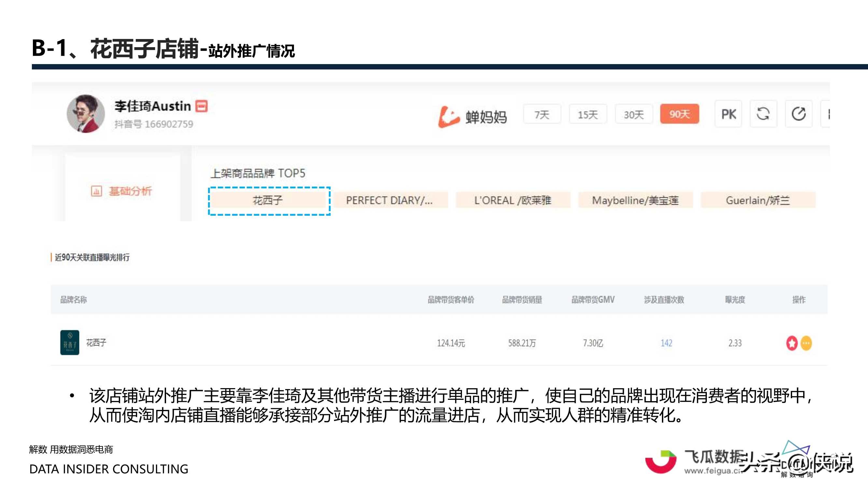Select the Maybelline/美宝莲 brand tag
Image resolution: width=868 pixels, height=488 pixels.
point(635,200)
